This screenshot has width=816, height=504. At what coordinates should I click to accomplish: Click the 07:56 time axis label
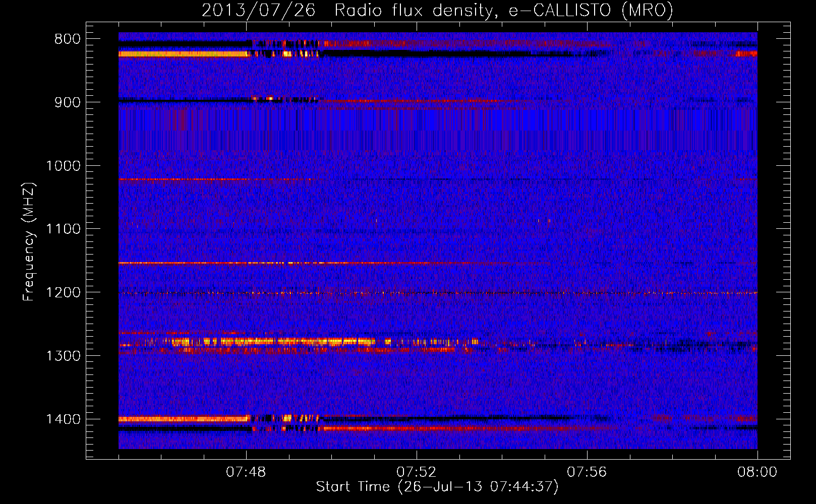coord(587,472)
